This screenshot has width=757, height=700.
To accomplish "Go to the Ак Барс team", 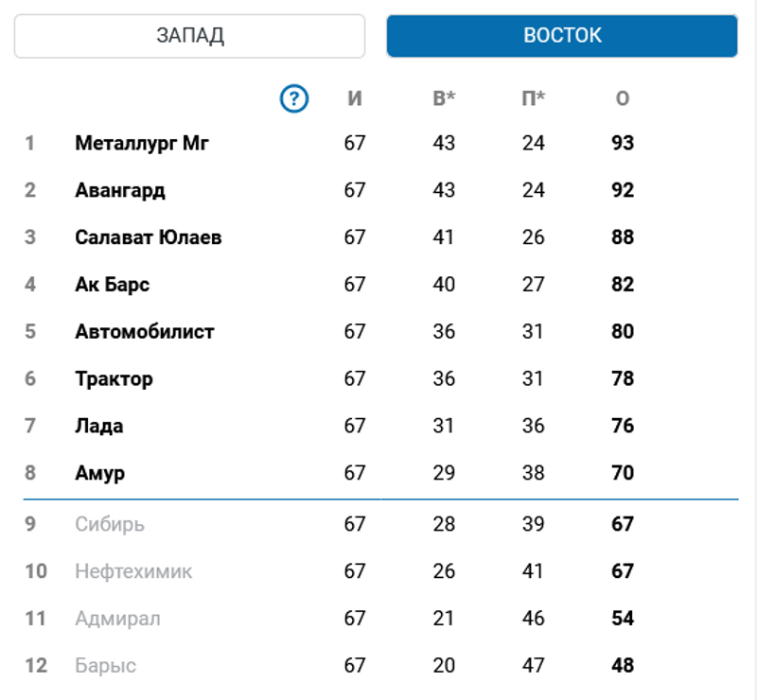I will [x=113, y=285].
